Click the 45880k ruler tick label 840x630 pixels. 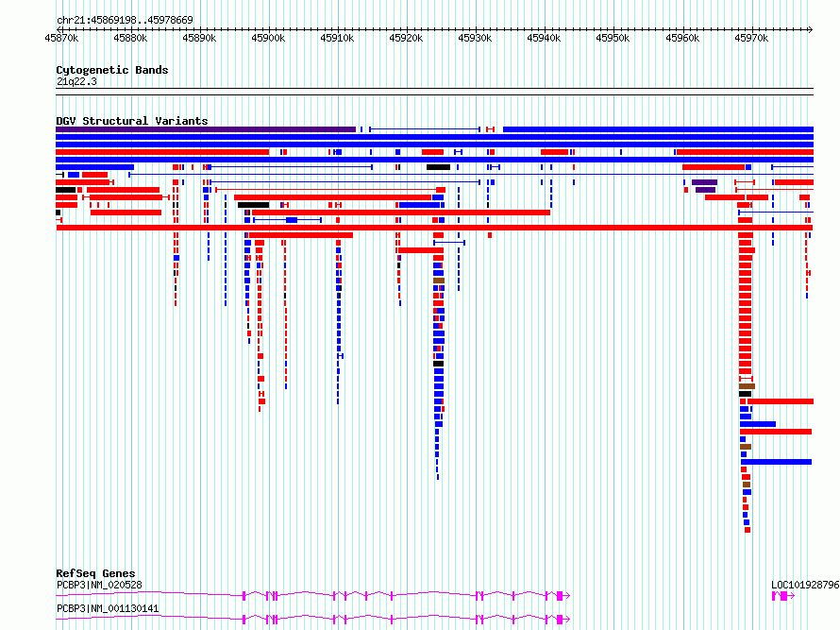pos(130,38)
